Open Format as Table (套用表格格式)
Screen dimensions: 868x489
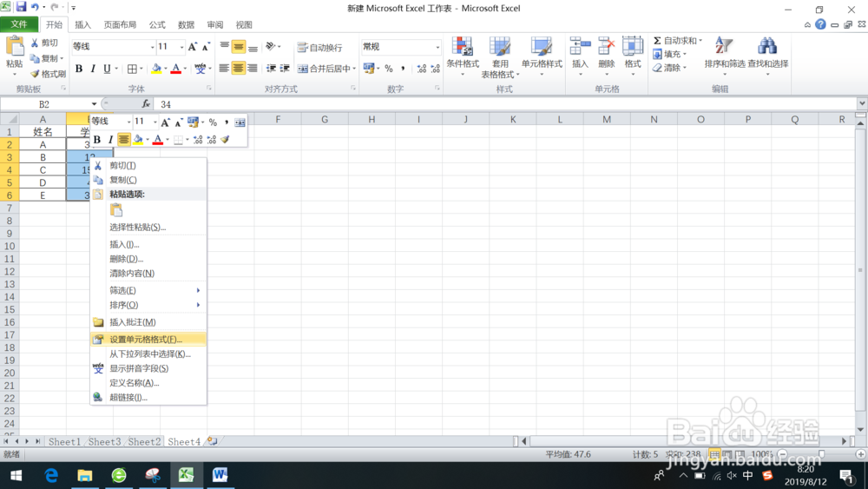500,57
